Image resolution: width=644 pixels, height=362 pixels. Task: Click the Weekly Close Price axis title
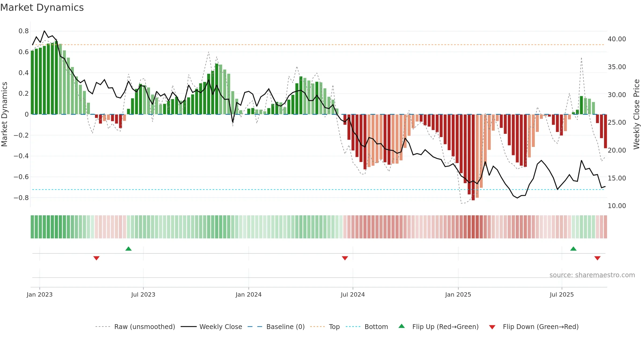636,114
